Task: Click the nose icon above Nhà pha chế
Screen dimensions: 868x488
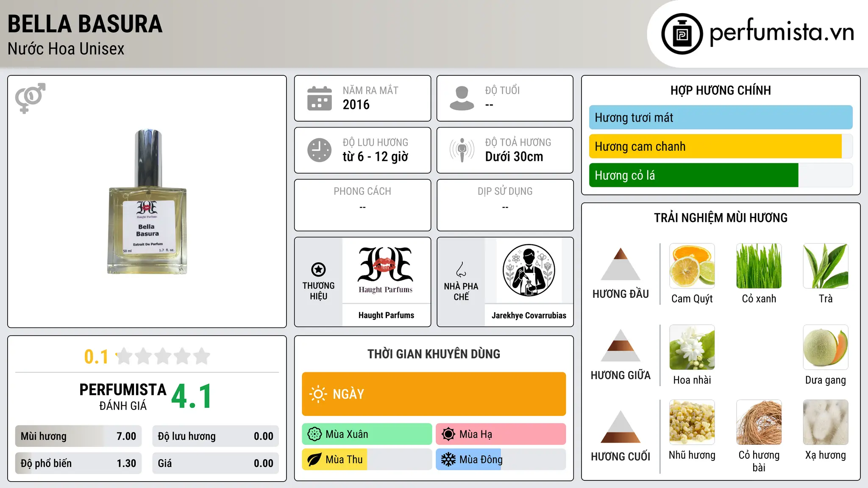Action: click(x=461, y=269)
